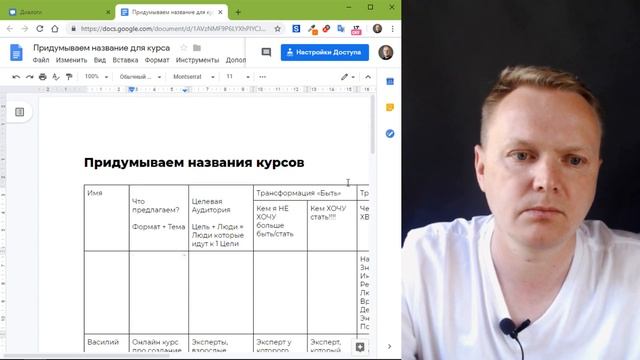Click the orange-badged extension icon
640x360 pixels.
coord(312,29)
